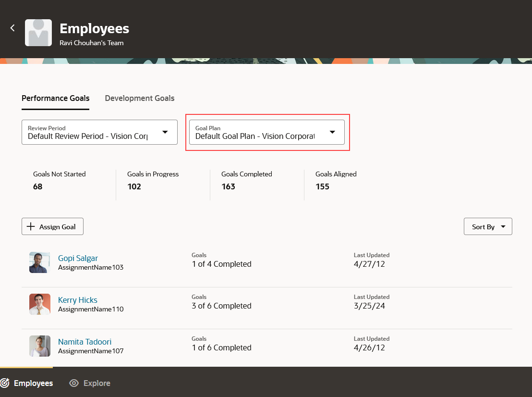Click the Goals in Progress label
The height and width of the screenshot is (397, 532).
[x=153, y=174]
